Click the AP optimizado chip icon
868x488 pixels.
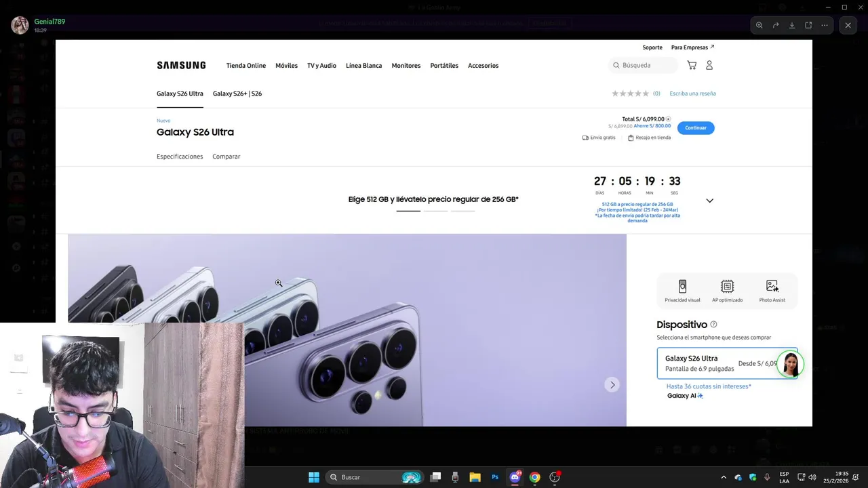[x=727, y=286]
